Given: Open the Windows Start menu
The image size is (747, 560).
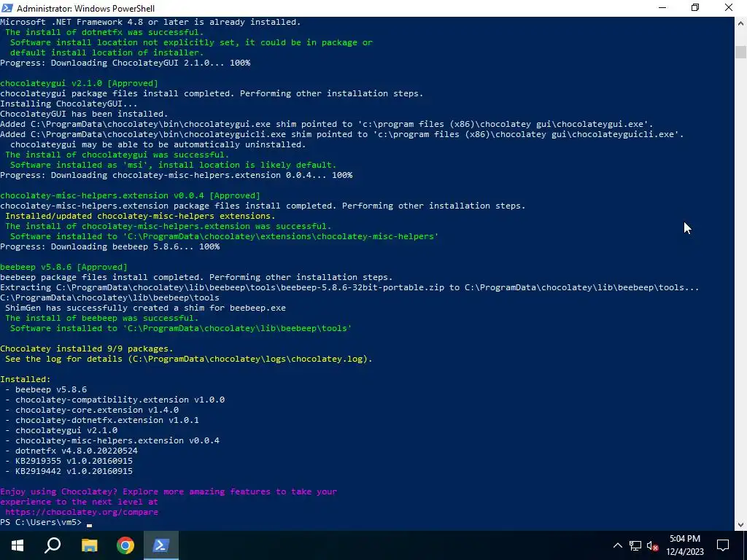Looking at the screenshot, I should click(x=18, y=545).
